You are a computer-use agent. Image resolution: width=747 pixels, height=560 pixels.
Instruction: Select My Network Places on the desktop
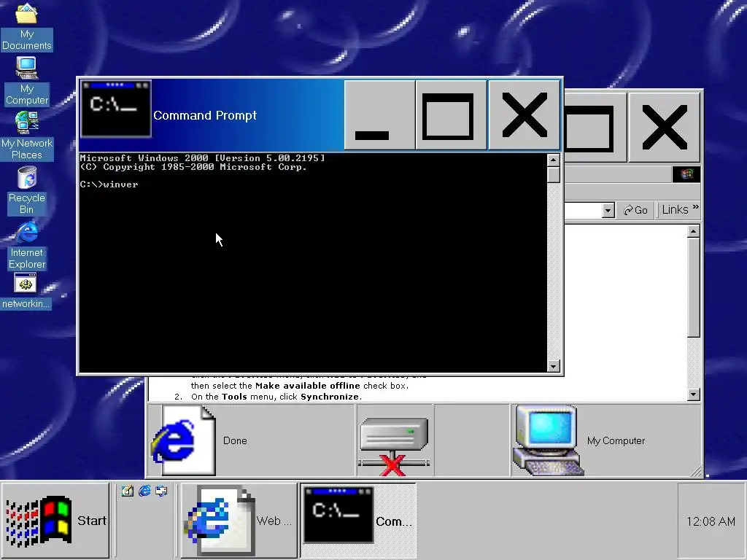(x=27, y=135)
